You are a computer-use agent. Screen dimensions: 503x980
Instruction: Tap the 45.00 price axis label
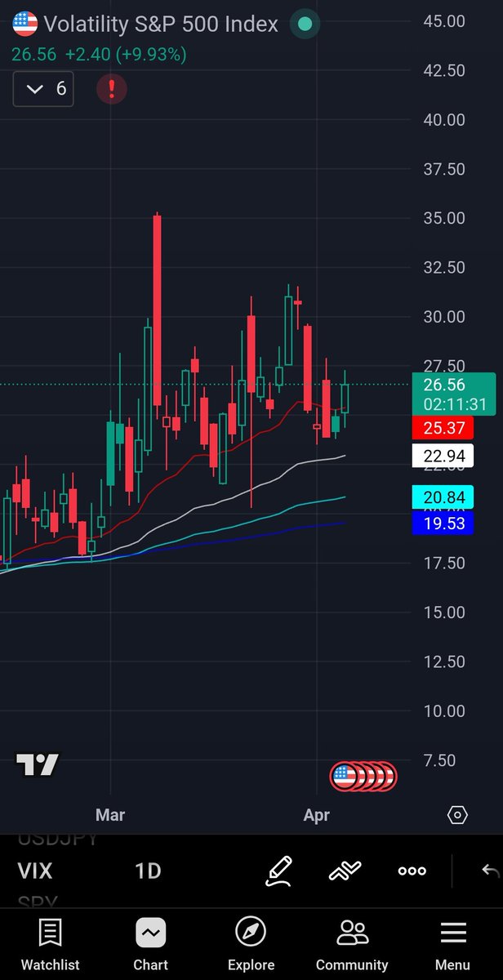tap(445, 21)
